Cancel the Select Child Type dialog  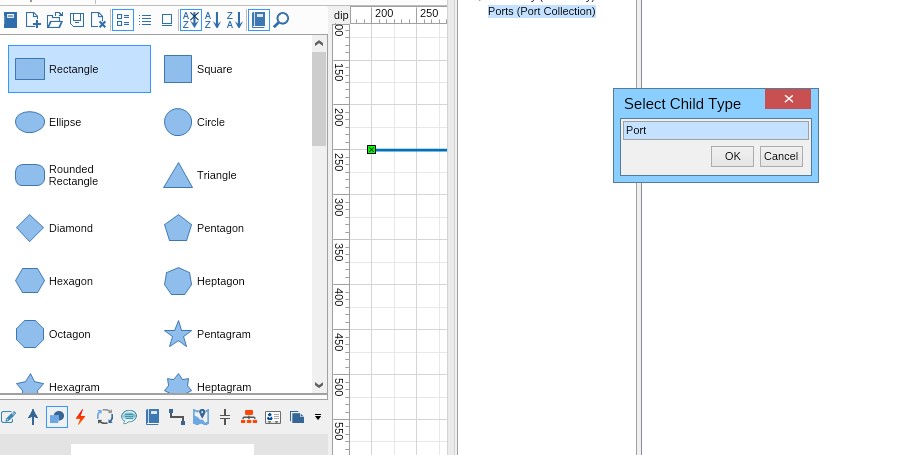pyautogui.click(x=781, y=156)
